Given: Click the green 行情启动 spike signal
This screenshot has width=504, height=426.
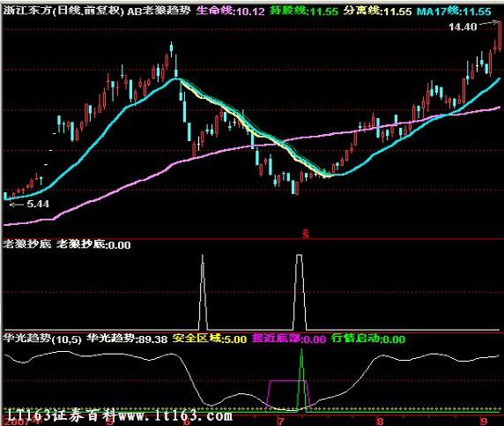Looking at the screenshot, I should point(301,379).
